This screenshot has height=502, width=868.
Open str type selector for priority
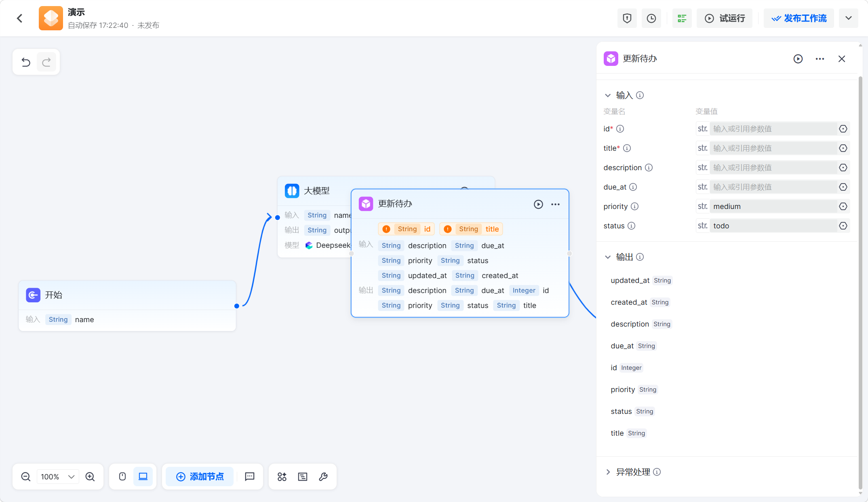(703, 207)
